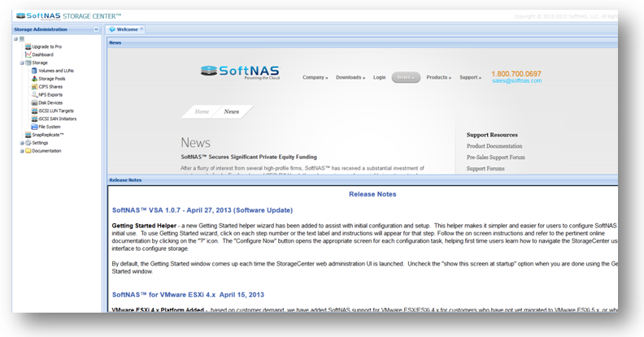The image size is (644, 337).
Task: Click the 1.800.700.0697 phone number
Action: click(516, 74)
